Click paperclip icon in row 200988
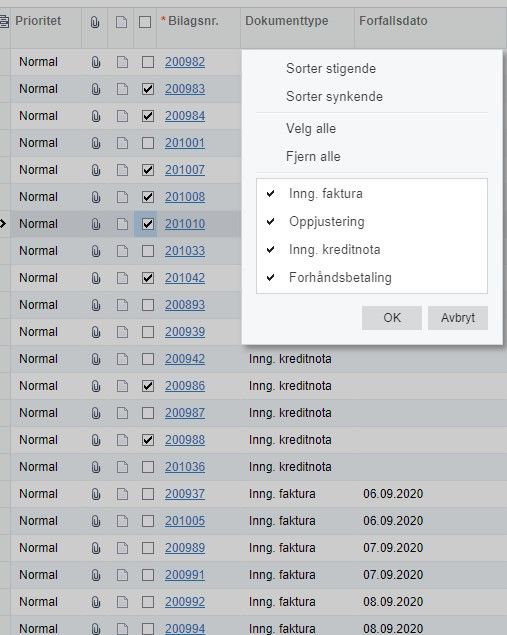The image size is (507, 635). pyautogui.click(x=96, y=440)
